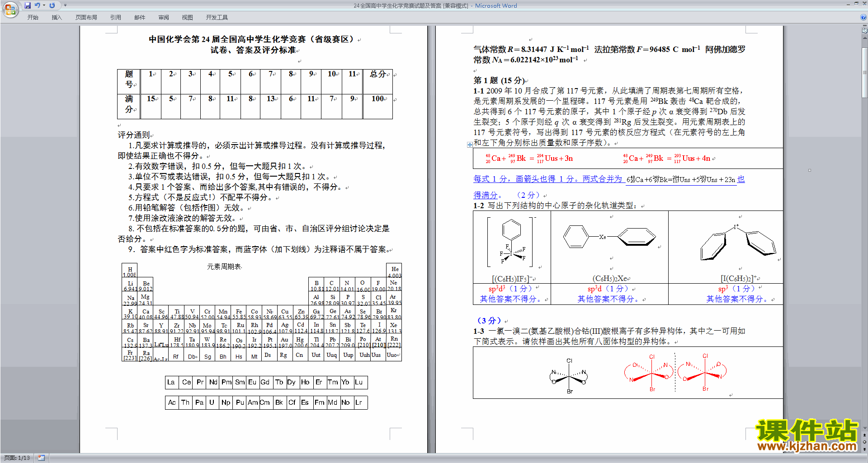The height and width of the screenshot is (463, 868).
Task: Click the vertical scrollbar up arrow
Action: click(x=865, y=37)
